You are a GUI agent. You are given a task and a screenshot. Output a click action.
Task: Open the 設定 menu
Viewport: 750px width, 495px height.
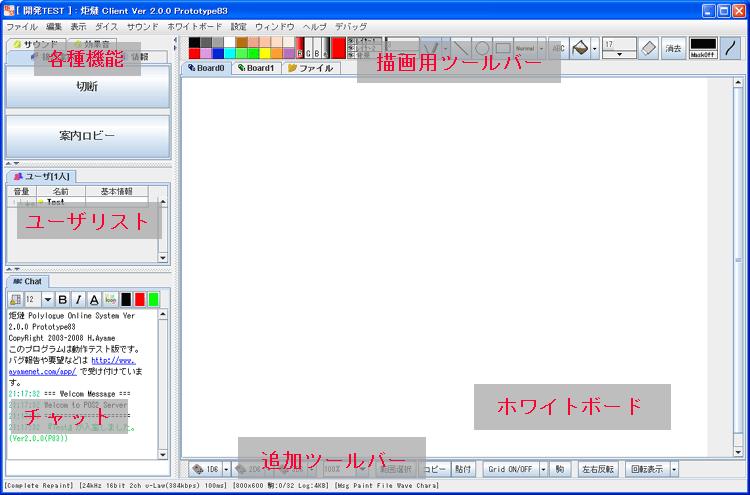coord(239,26)
